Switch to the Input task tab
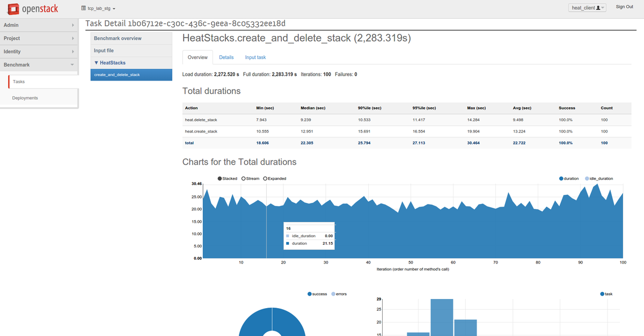 point(255,57)
